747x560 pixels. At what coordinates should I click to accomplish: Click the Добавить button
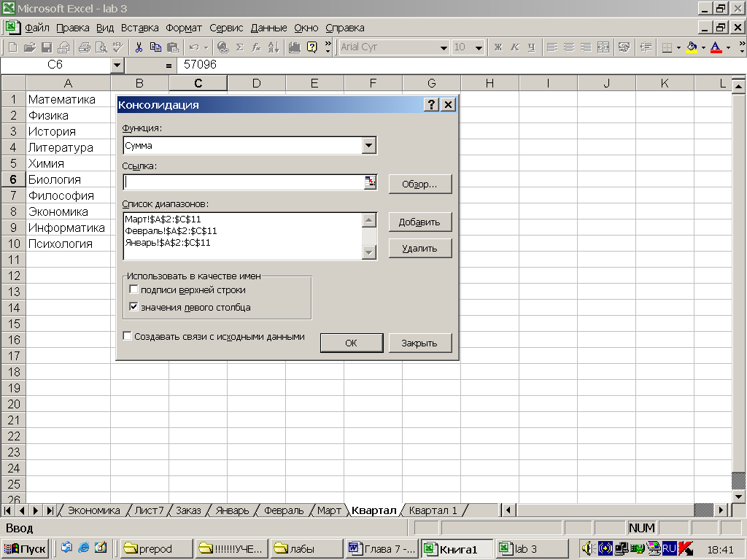coord(419,222)
